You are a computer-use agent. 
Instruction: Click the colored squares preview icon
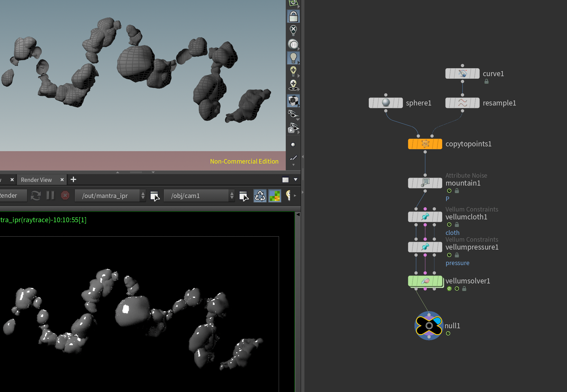275,196
